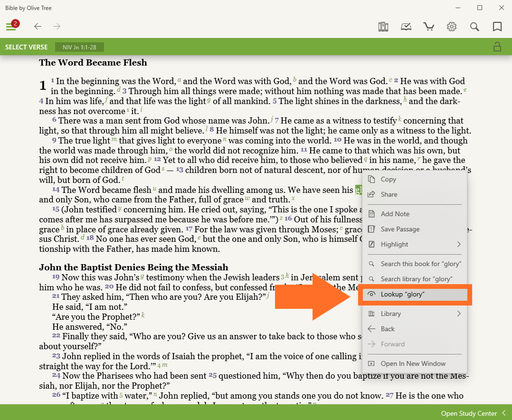The height and width of the screenshot is (420, 512).
Task: Click Open Study Center
Action: pyautogui.click(x=469, y=413)
